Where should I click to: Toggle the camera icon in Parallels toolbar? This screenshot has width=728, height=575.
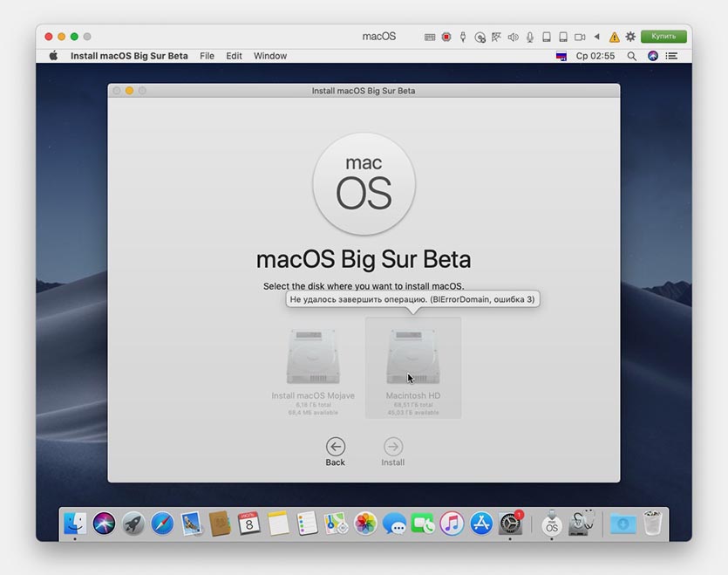pos(580,37)
